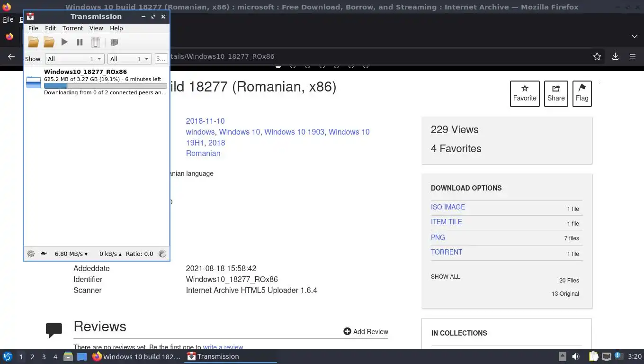Click the Reviews speech bubble icon

coord(54,330)
